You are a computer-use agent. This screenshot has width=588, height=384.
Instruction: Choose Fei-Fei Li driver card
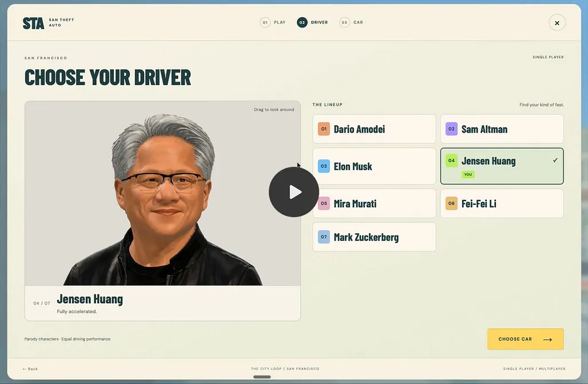502,203
